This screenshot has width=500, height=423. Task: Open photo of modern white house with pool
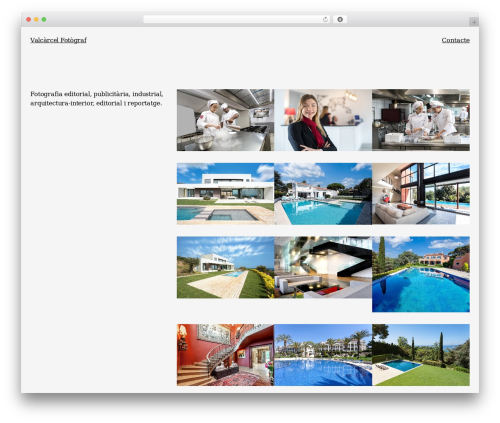225,194
